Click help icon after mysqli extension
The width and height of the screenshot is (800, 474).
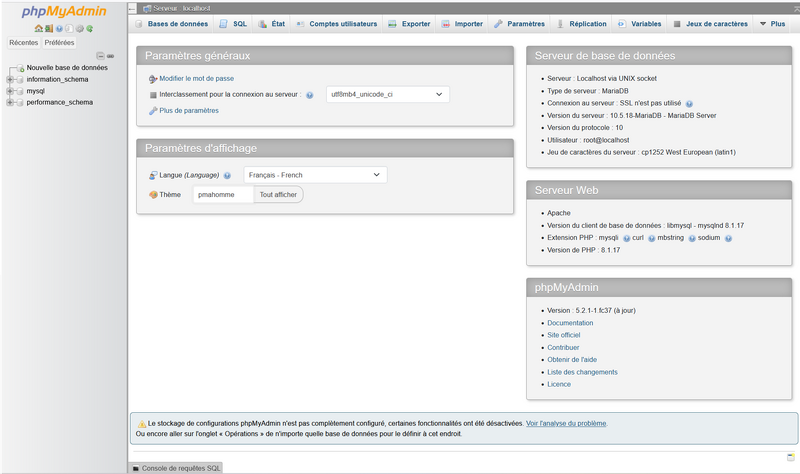click(x=627, y=238)
